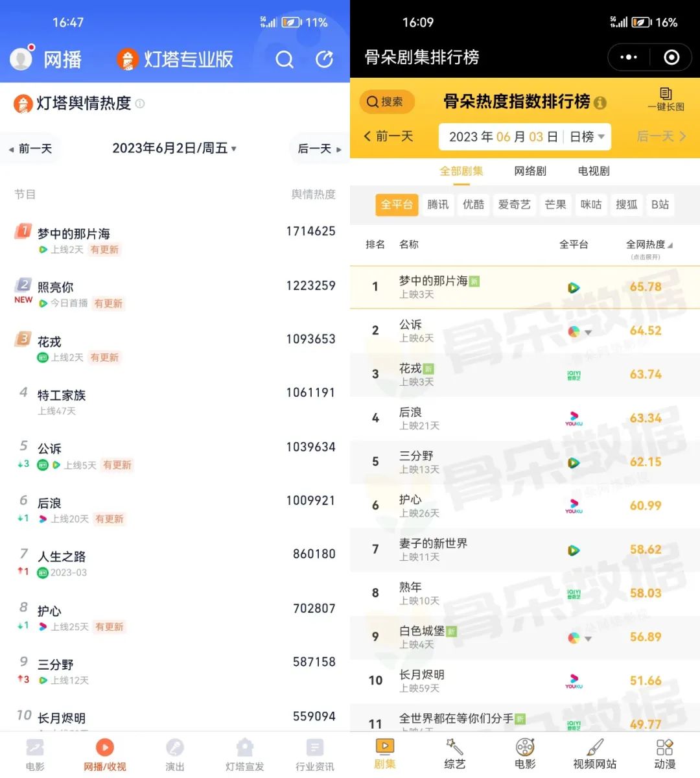Open the 2023年6月2日 date picker dropdown

click(174, 148)
